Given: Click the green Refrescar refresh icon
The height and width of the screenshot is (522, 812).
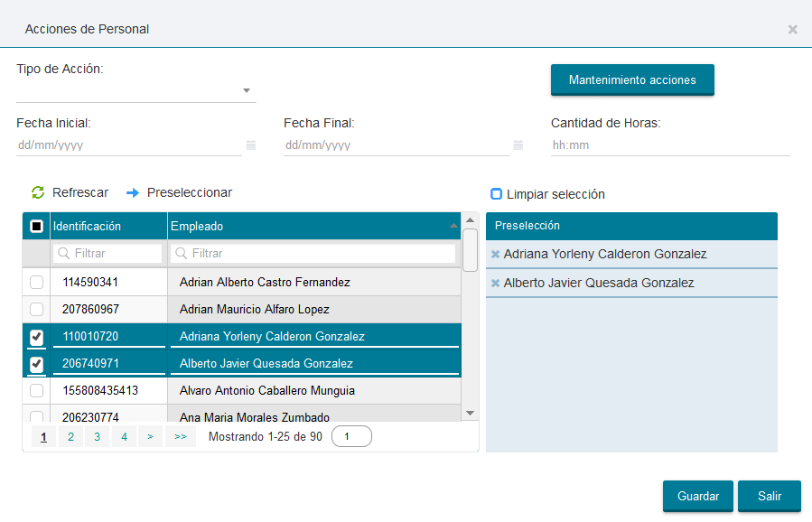Looking at the screenshot, I should [38, 192].
